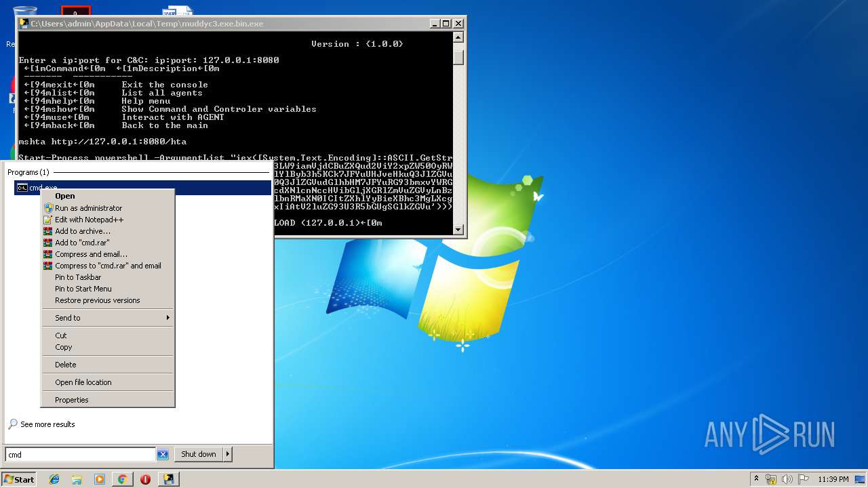Screen dimensions: 868x488
Task: Click the monitor tray icon near the clock
Action: point(860,479)
